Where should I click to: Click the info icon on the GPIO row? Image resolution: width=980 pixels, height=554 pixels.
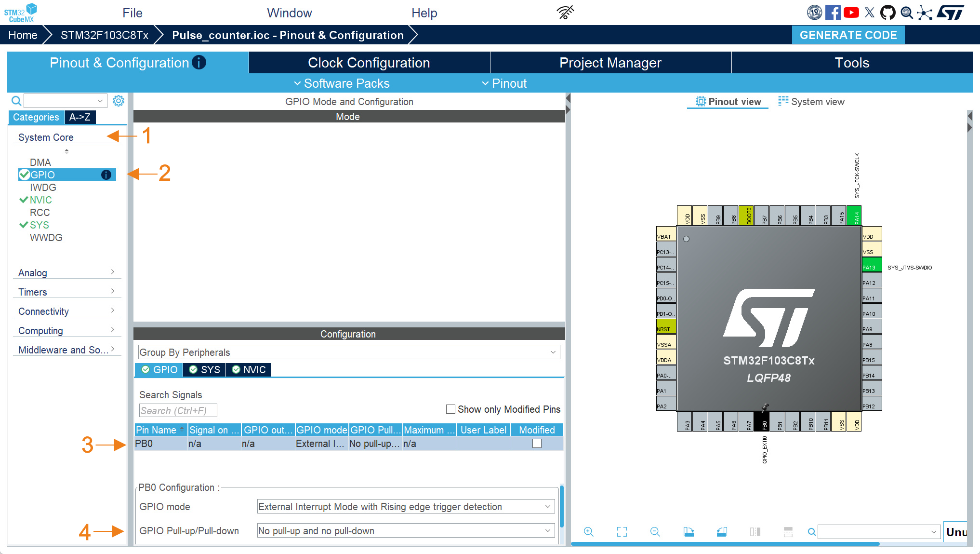tap(106, 175)
